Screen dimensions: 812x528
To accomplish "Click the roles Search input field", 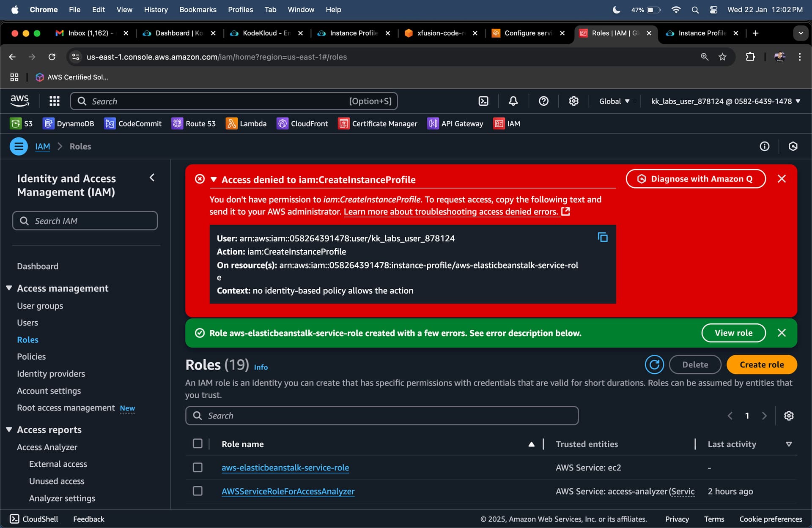I will [x=381, y=416].
